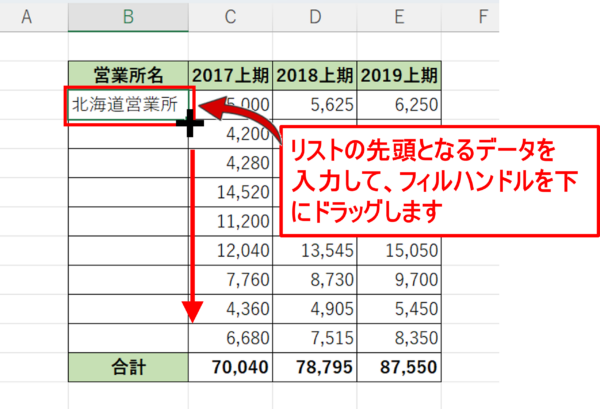This screenshot has width=600, height=409.
Task: Click the 合計 label cell
Action: (128, 367)
